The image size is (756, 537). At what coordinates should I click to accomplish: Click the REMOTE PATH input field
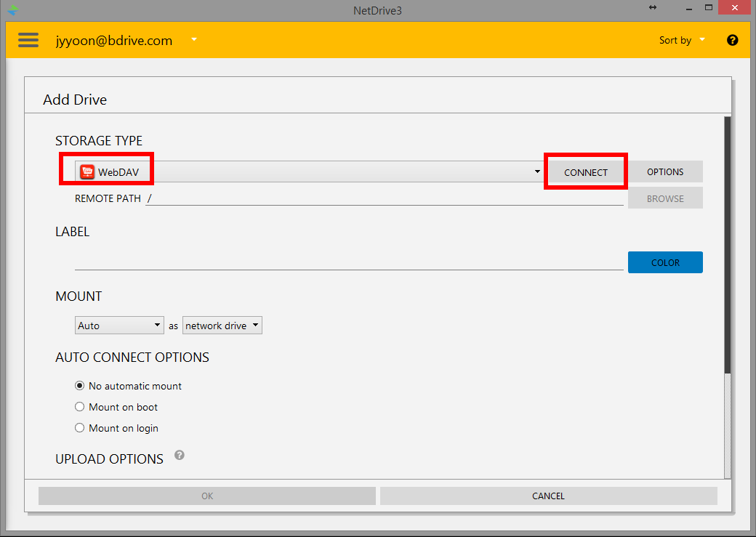[x=385, y=198]
